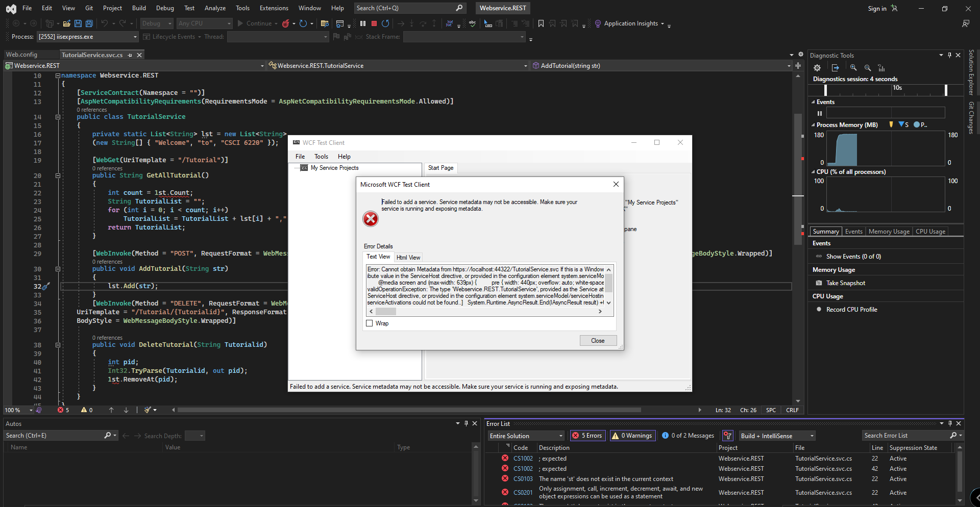The image size is (980, 507).
Task: Toggle 0 Warnings filter in Error List
Action: (x=632, y=436)
